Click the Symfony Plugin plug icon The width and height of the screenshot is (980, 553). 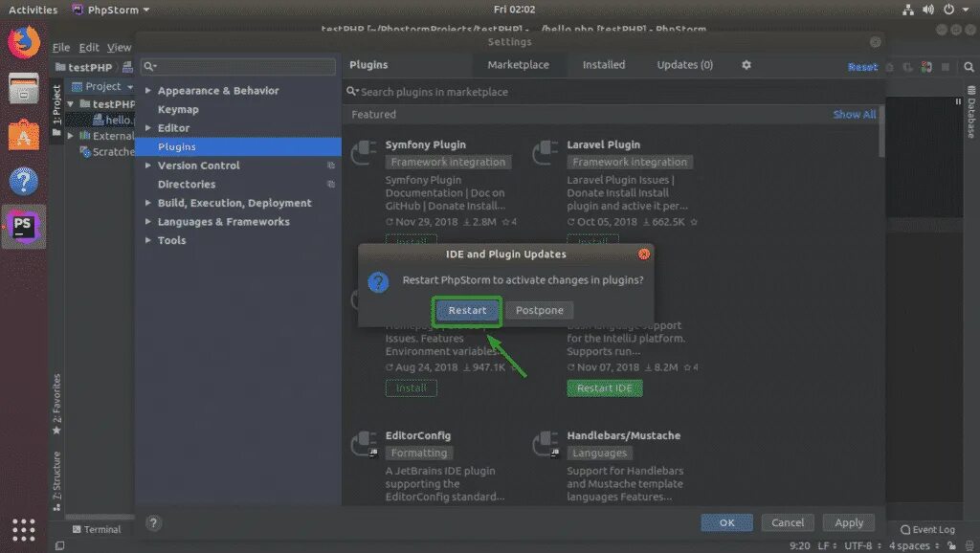[x=364, y=152]
